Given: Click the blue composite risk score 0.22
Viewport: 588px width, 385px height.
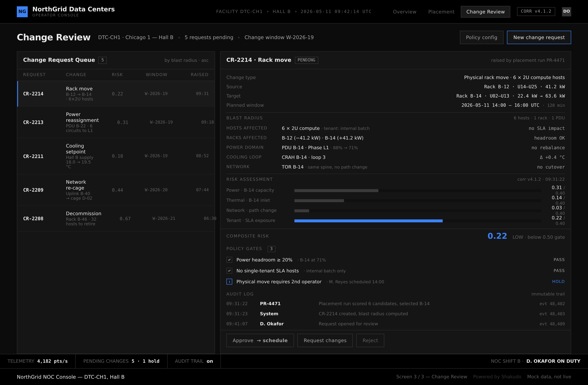Looking at the screenshot, I should [497, 236].
